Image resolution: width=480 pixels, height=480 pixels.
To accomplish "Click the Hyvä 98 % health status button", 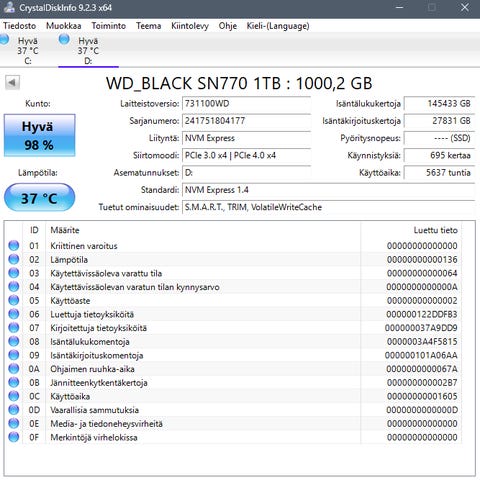I will (x=40, y=135).
